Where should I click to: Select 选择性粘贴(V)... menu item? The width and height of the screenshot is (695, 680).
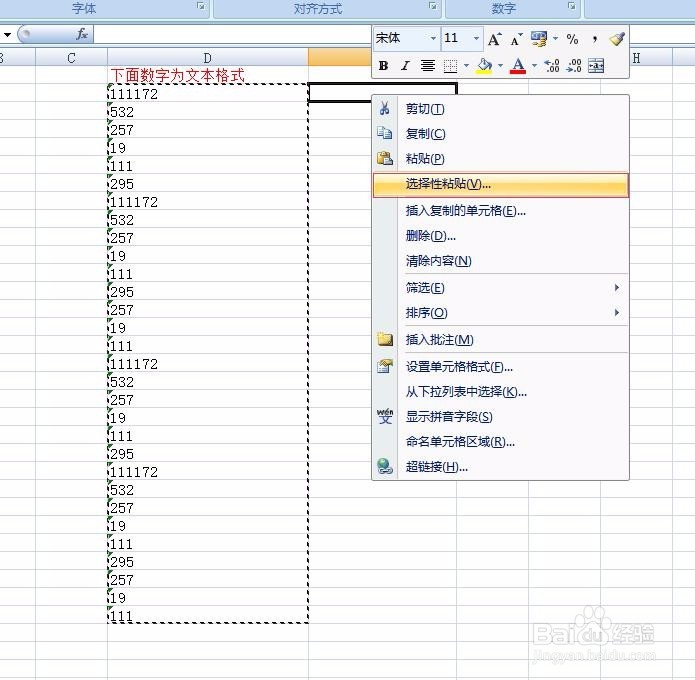(x=500, y=184)
